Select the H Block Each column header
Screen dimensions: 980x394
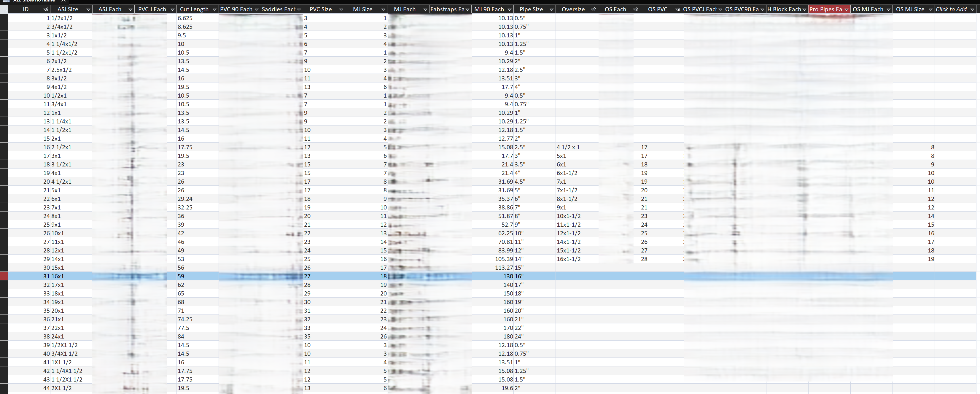pos(784,9)
